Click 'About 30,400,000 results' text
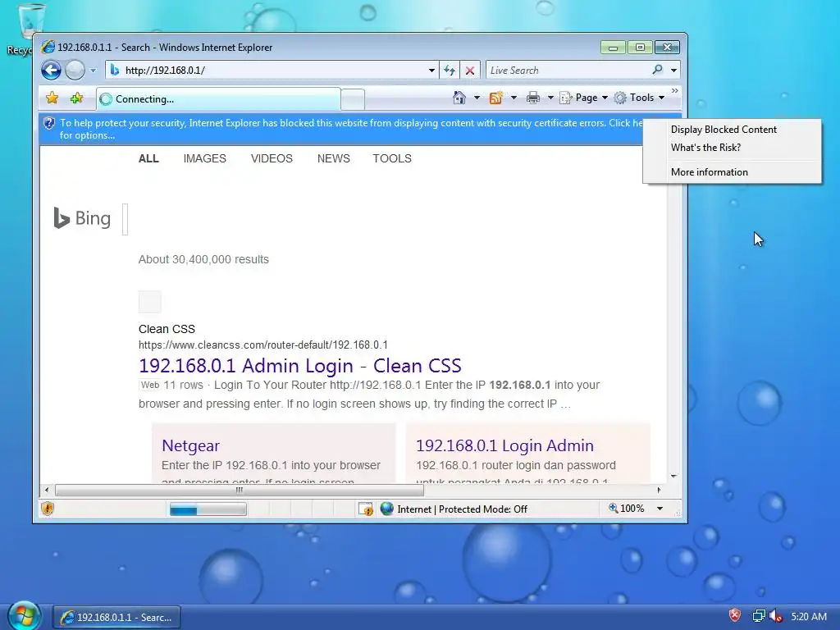840x630 pixels. [203, 259]
